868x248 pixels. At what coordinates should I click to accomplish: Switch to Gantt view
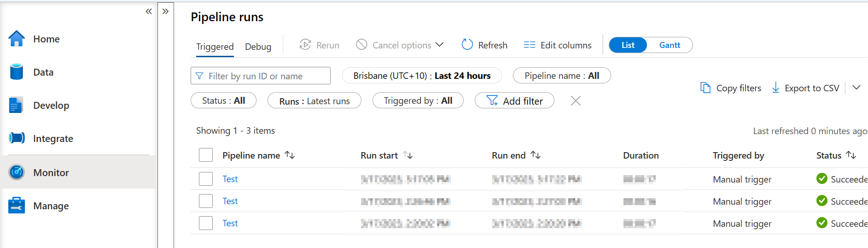coord(670,45)
